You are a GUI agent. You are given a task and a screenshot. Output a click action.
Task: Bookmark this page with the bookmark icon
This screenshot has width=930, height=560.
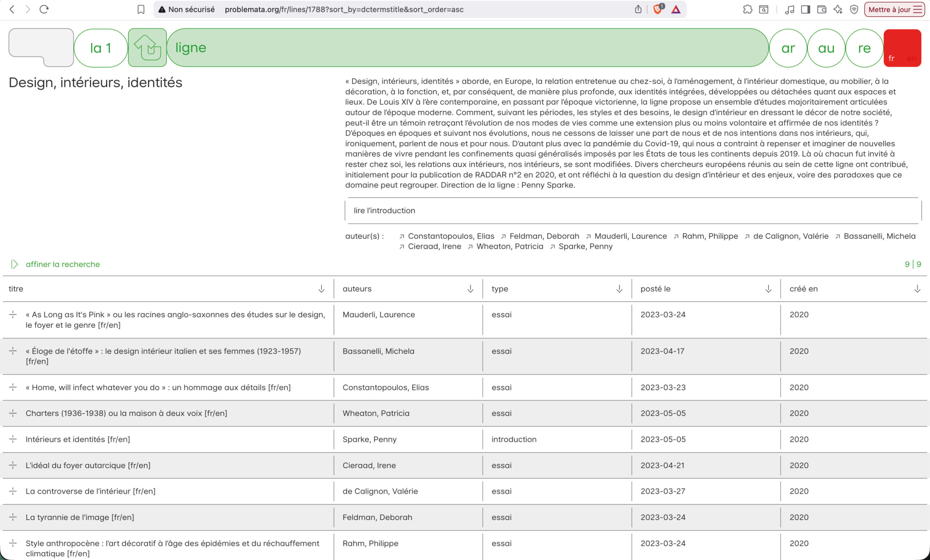coord(141,9)
